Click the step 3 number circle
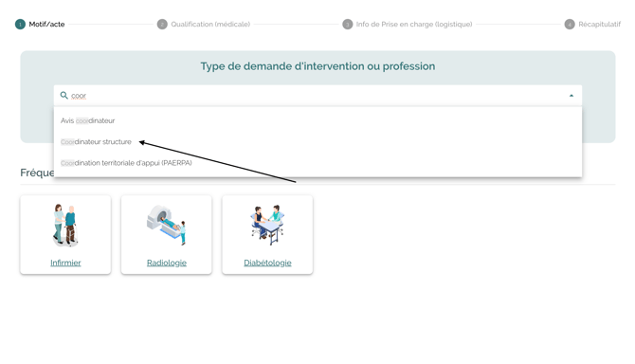The height and width of the screenshot is (364, 635). [x=348, y=25]
